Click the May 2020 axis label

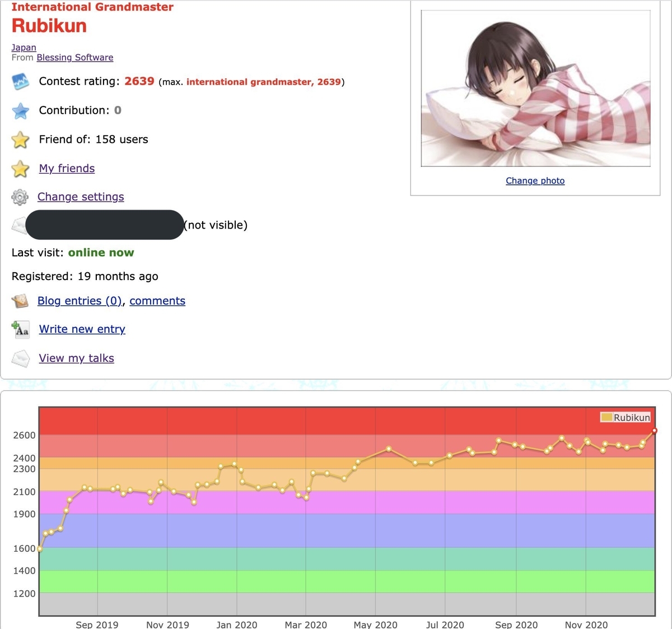[x=375, y=625]
